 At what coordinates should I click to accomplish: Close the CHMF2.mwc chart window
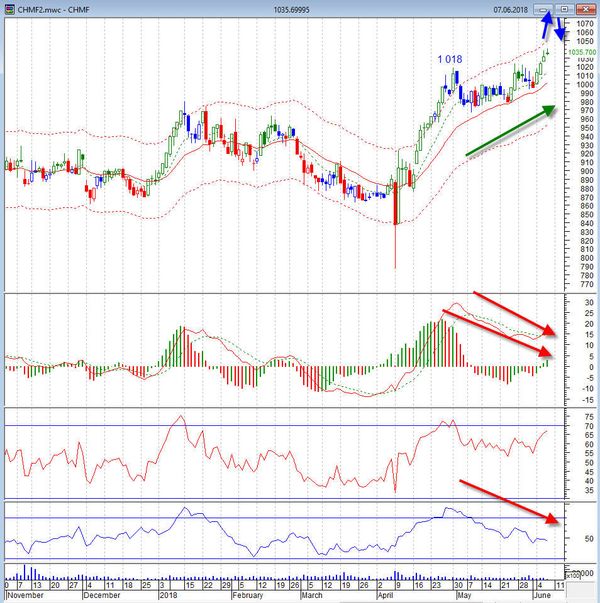coord(586,9)
